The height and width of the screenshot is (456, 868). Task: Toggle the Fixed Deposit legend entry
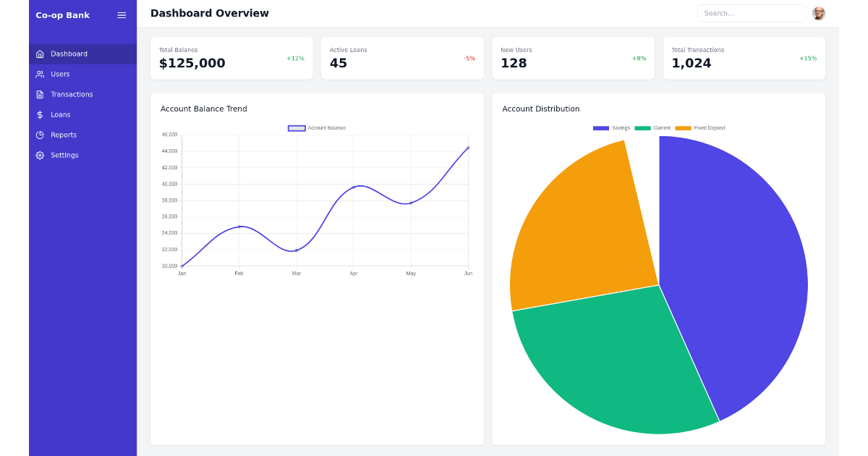coord(701,127)
